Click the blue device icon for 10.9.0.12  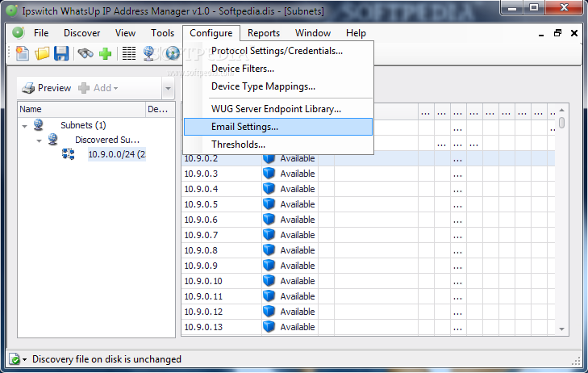[269, 311]
